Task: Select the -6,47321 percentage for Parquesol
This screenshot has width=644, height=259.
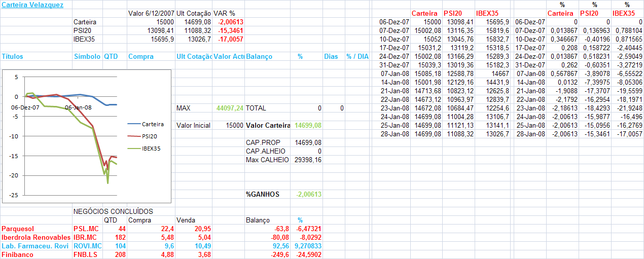Action: pos(309,229)
